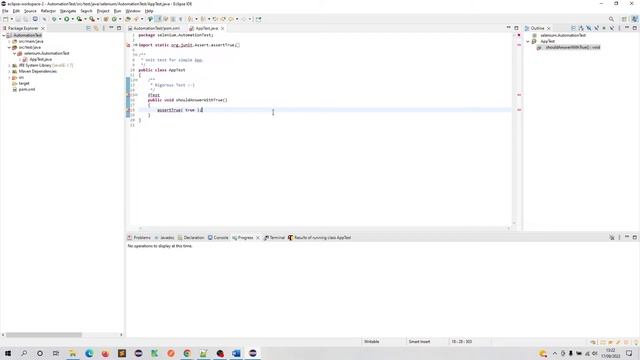The height and width of the screenshot is (360, 640).
Task: Open the File menu
Action: pyautogui.click(x=5, y=11)
